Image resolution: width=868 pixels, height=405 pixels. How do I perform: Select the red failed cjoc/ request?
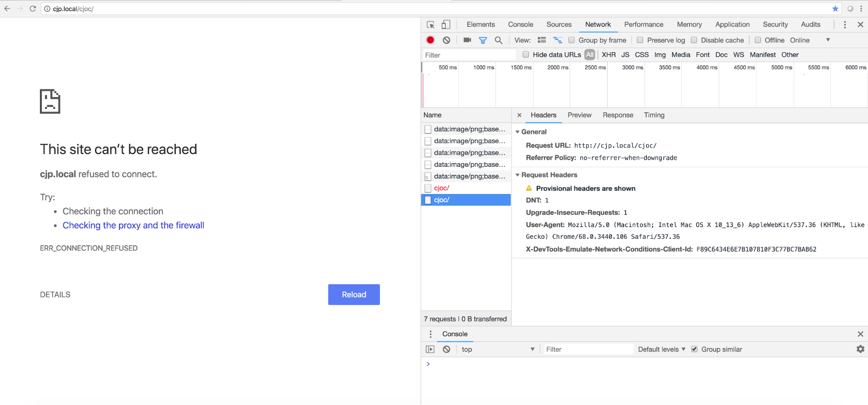pos(466,188)
